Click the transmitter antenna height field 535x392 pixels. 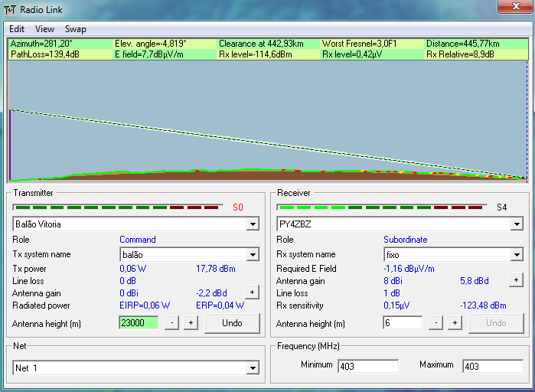coord(138,323)
